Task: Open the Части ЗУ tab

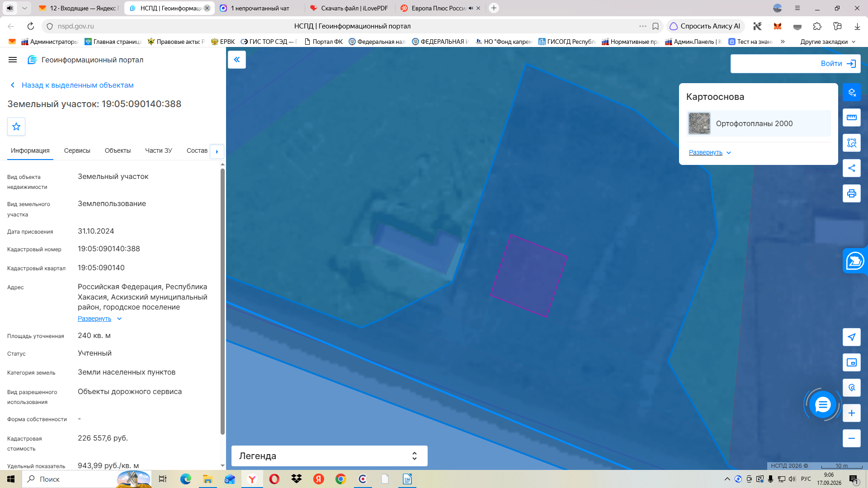Action: [x=159, y=150]
